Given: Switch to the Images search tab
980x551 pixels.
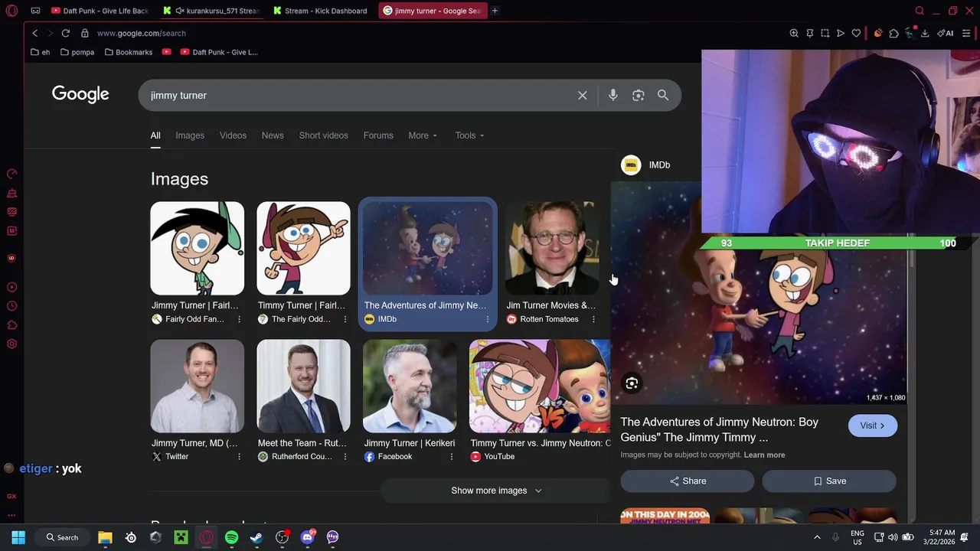Looking at the screenshot, I should coord(190,135).
